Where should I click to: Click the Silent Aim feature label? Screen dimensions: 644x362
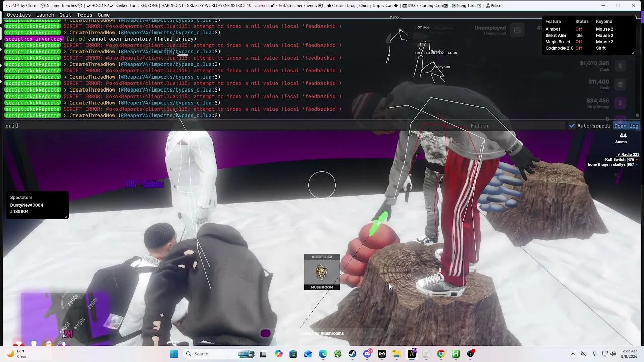555,36
